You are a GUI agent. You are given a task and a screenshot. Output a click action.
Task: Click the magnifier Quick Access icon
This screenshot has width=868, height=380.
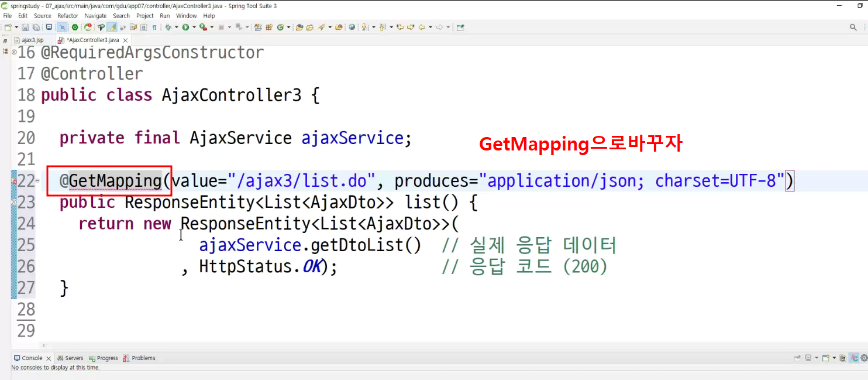(853, 27)
